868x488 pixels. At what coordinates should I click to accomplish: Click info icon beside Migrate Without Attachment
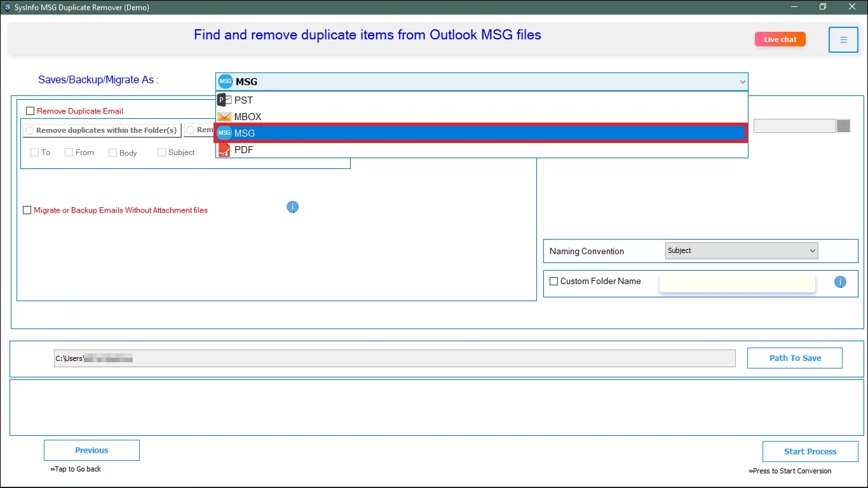click(292, 207)
